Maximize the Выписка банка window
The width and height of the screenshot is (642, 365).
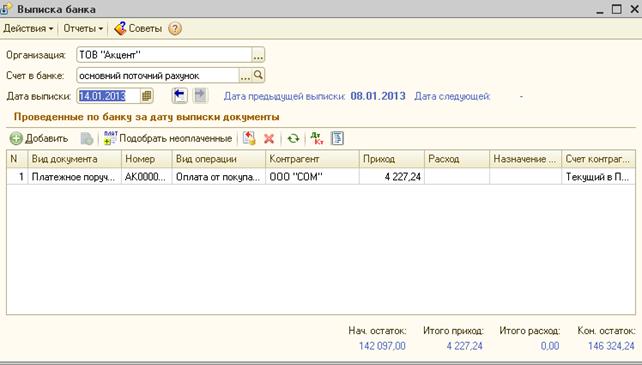[x=617, y=9]
